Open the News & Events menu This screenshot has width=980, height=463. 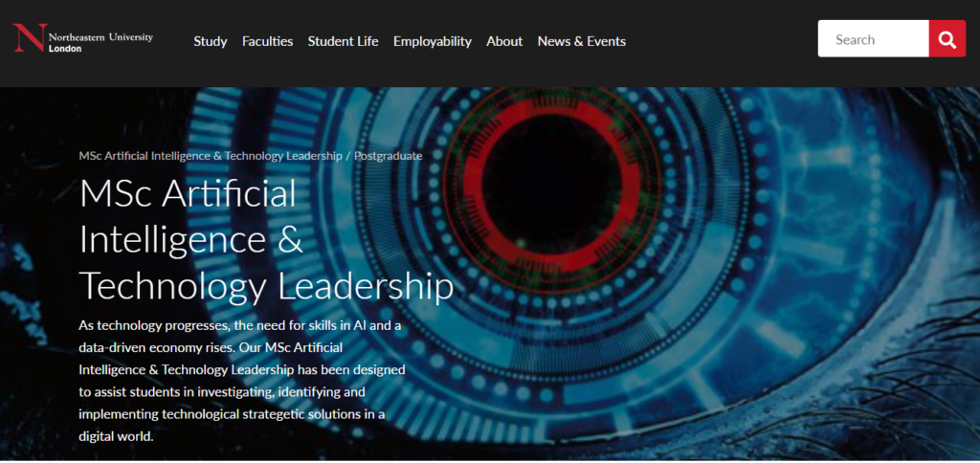tap(582, 41)
